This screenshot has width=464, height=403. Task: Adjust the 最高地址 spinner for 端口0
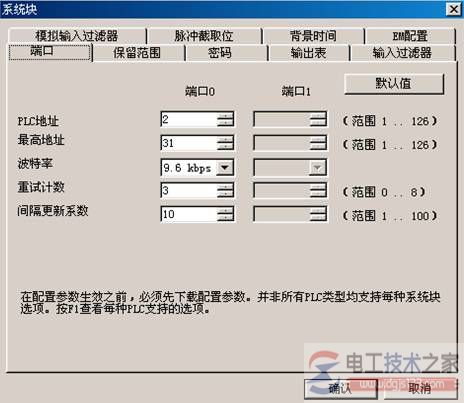coord(225,143)
